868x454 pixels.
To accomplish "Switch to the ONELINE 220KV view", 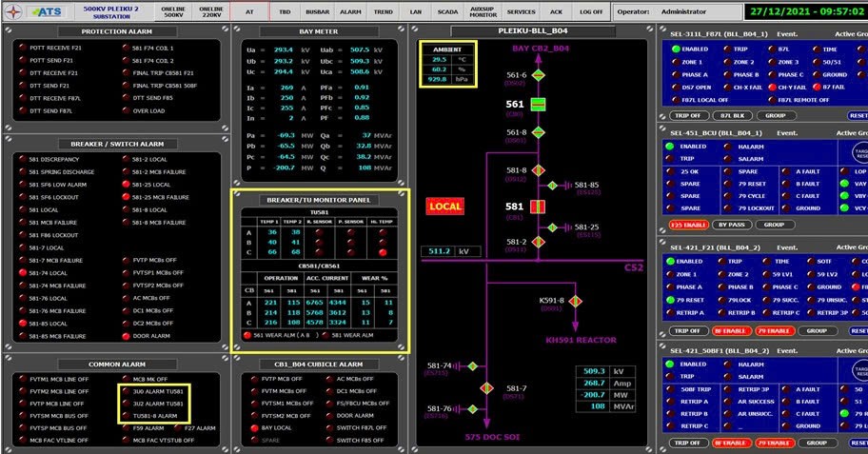I will (x=211, y=11).
